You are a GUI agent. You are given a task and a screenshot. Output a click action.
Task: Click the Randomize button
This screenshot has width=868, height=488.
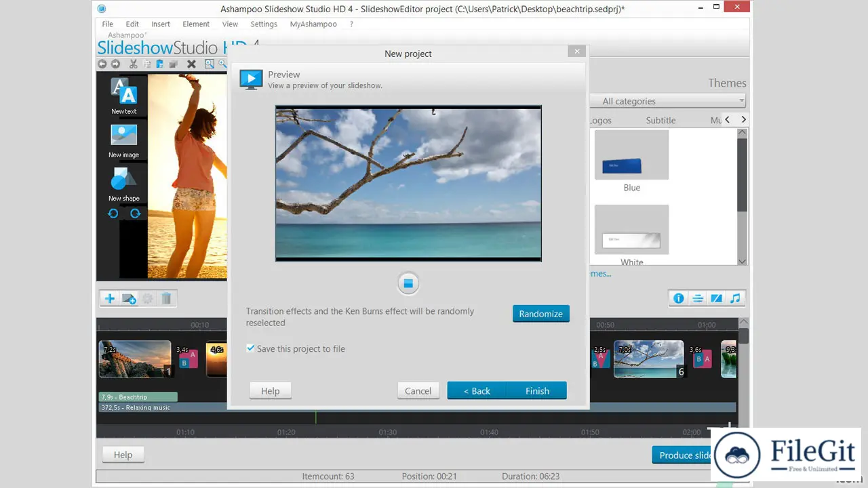pyautogui.click(x=540, y=314)
